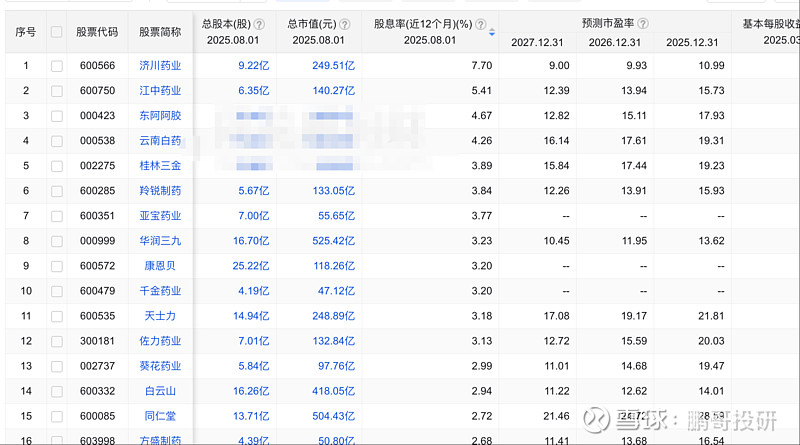Click help icon beside 股息率 header
This screenshot has width=800, height=445.
(481, 24)
